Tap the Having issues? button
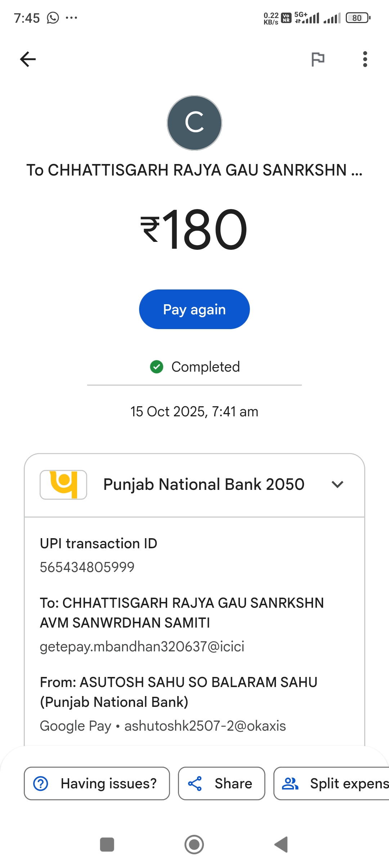 coord(97,783)
